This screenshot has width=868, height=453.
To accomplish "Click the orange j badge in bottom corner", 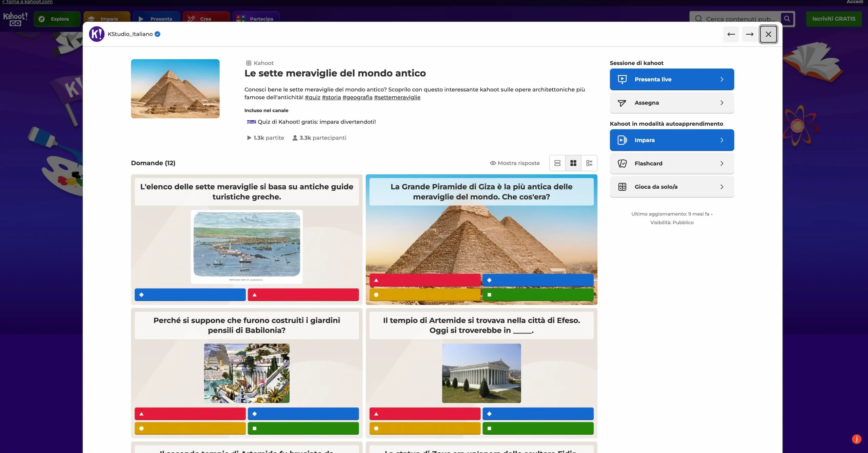I will point(856,439).
